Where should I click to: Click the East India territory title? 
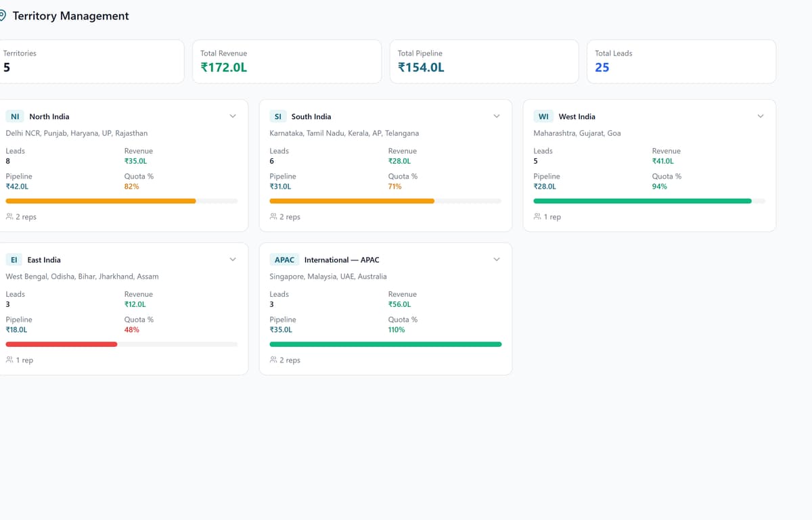[44, 260]
